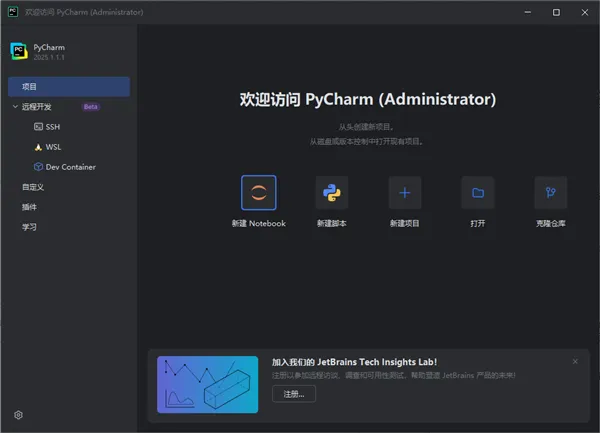Select the Dev Container cube icon
600x433 pixels.
[x=38, y=167]
